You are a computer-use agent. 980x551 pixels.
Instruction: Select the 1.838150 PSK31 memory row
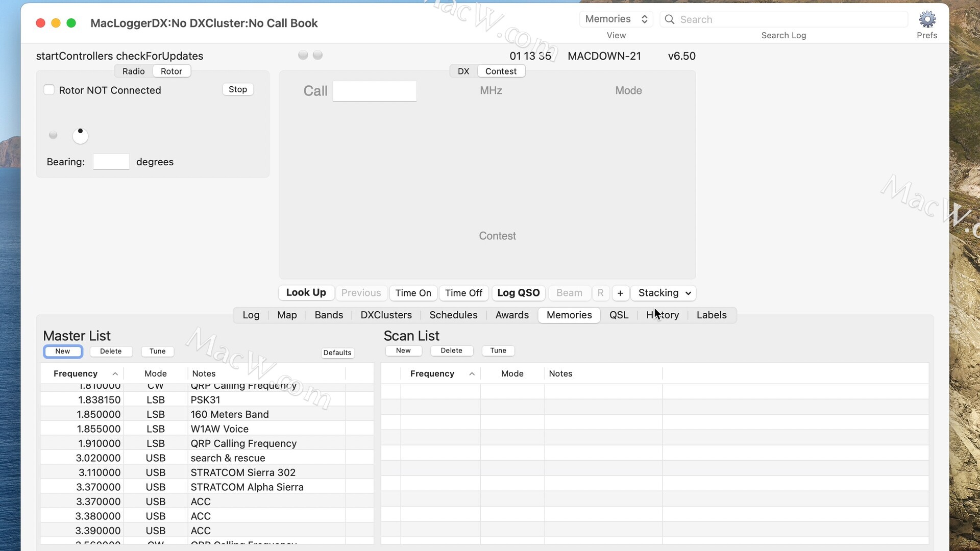(x=207, y=399)
